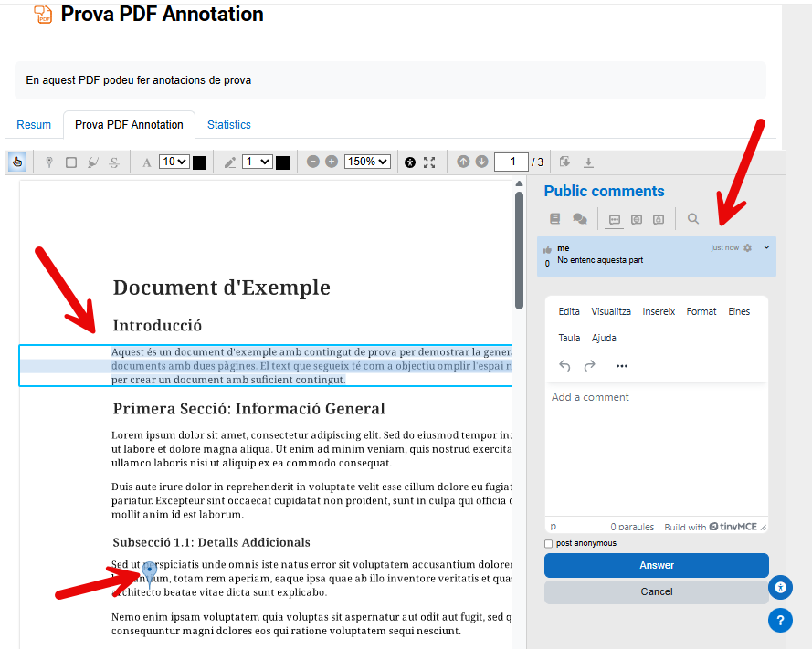Open the gear settings on the comment

click(748, 248)
